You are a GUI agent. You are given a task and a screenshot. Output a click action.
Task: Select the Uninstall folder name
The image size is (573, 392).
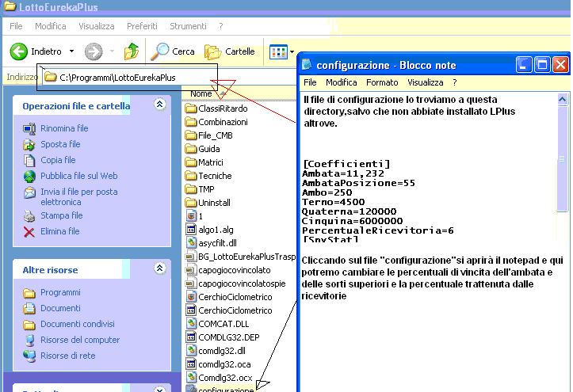(214, 203)
